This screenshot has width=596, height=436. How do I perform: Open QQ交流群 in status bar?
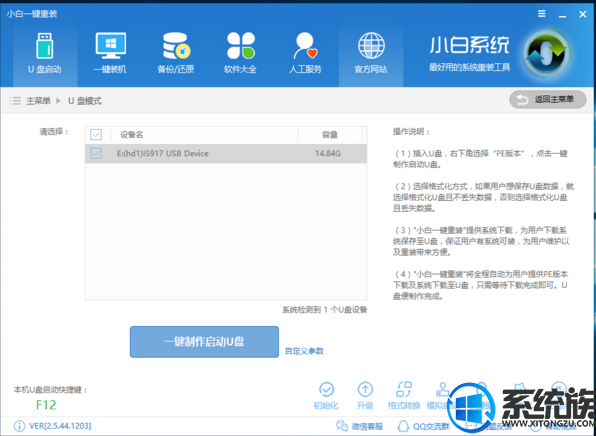coord(423,426)
